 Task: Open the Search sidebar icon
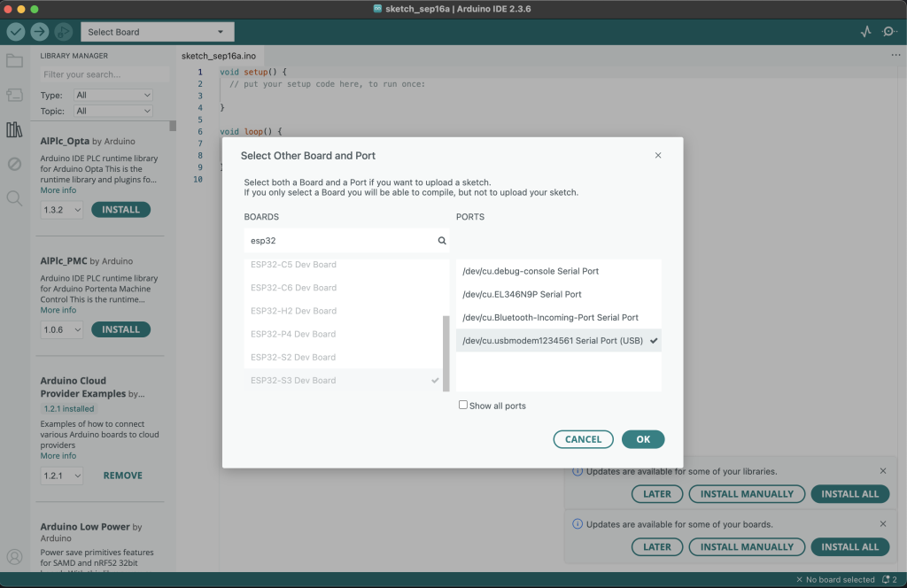pyautogui.click(x=14, y=199)
